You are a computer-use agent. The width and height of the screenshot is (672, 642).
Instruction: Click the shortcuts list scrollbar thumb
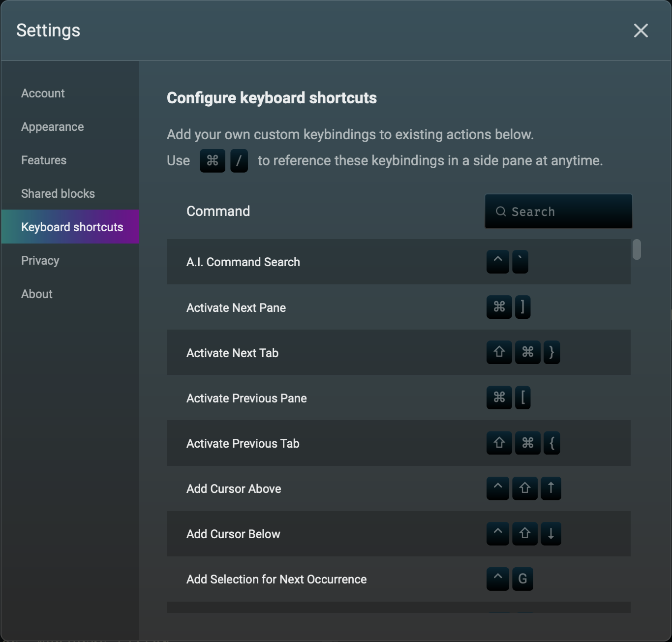(637, 249)
